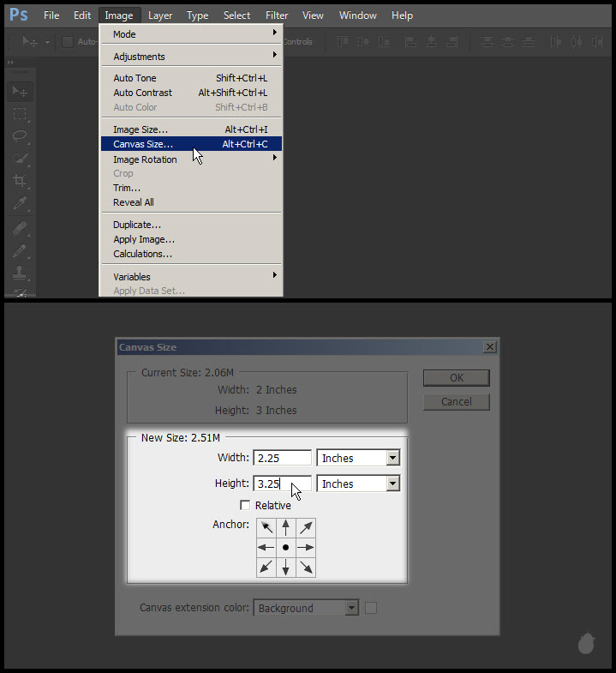The width and height of the screenshot is (616, 673).
Task: Open the Window menu
Action: coord(358,15)
